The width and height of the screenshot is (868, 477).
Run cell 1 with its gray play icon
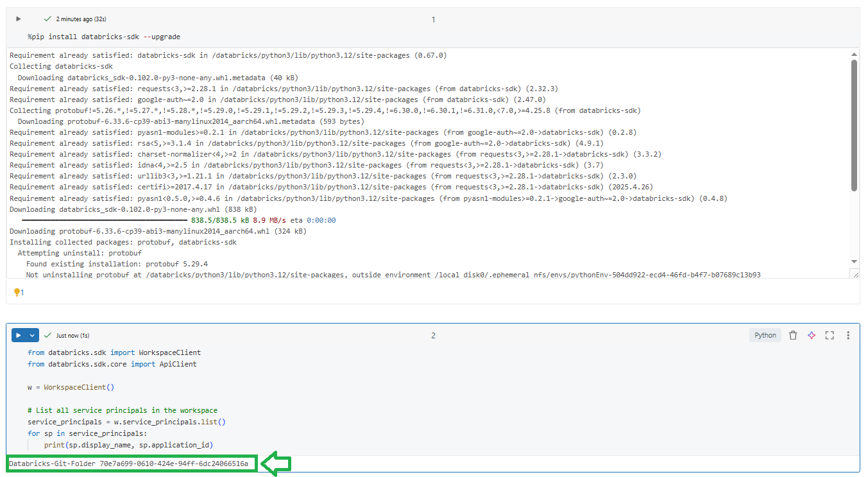19,19
